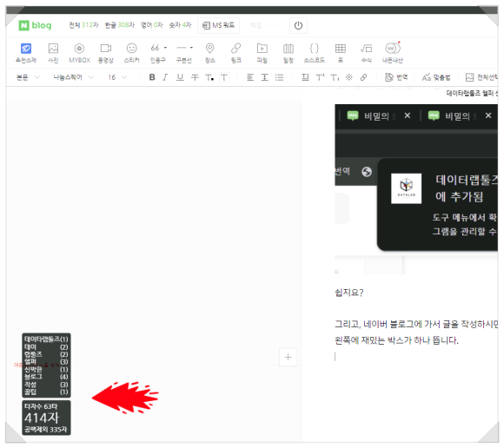Open the font size 16 dropdown
504x448 pixels.
pos(117,77)
